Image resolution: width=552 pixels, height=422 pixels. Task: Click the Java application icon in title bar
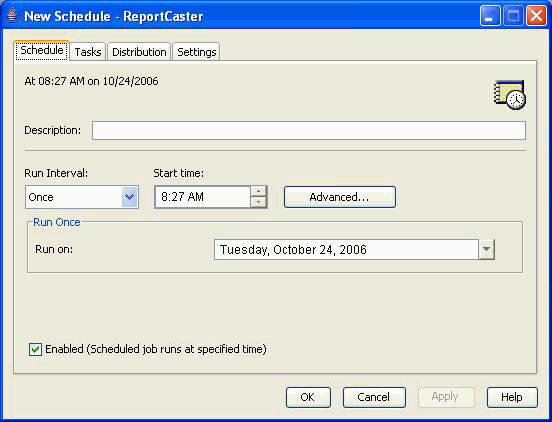point(13,16)
